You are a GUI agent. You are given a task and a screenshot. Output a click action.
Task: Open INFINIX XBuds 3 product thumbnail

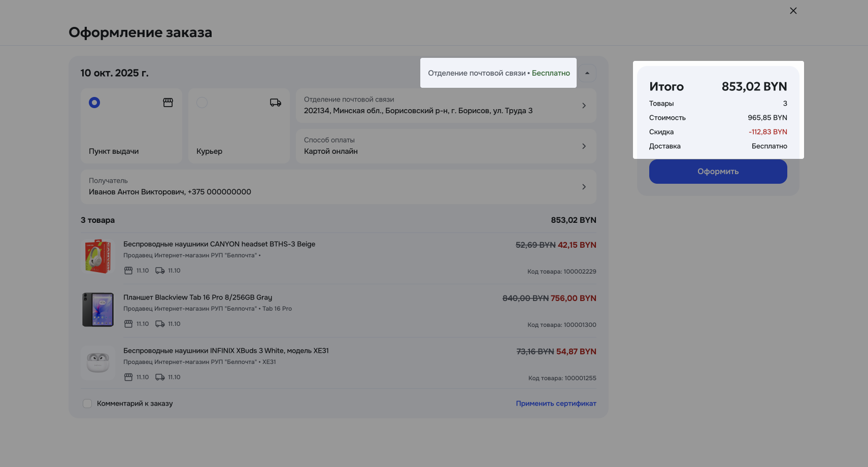point(98,363)
